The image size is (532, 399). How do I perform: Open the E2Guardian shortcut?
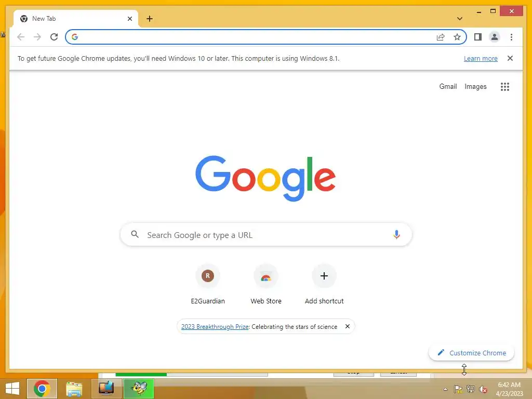coord(208,285)
